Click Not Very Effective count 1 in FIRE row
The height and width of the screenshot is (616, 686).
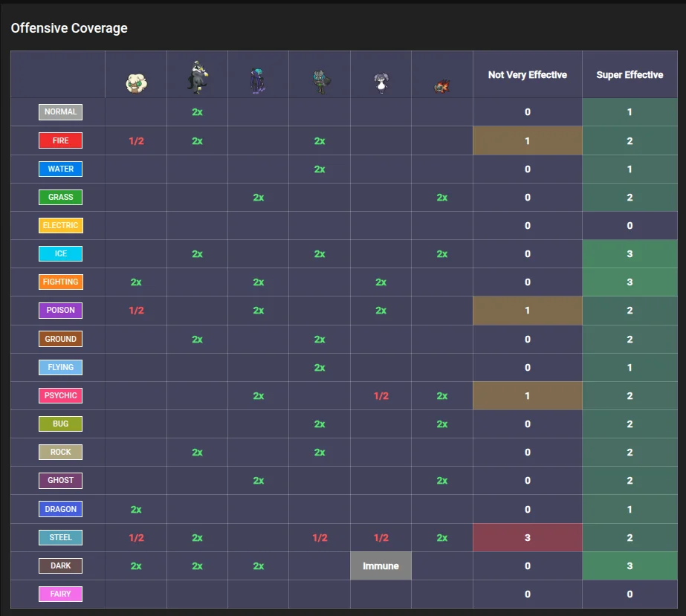(x=527, y=141)
